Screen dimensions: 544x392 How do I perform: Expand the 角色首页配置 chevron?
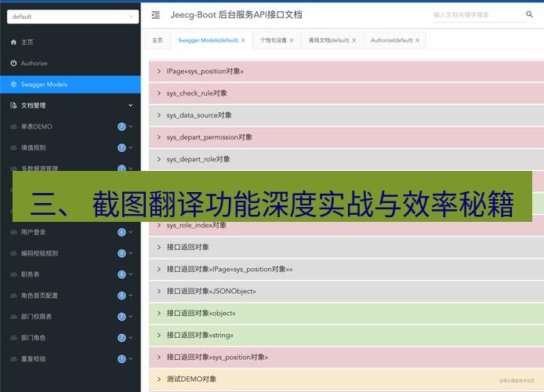[x=131, y=296]
